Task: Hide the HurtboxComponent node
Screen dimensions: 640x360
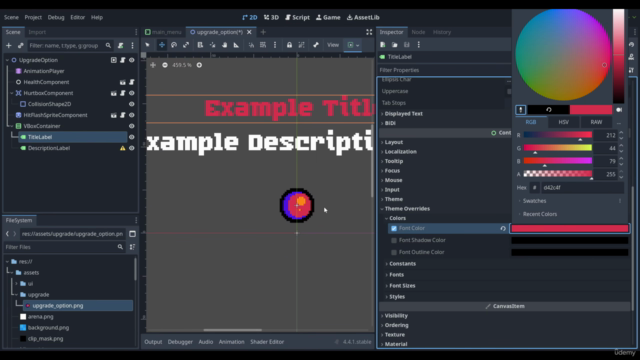Action: coord(131,93)
